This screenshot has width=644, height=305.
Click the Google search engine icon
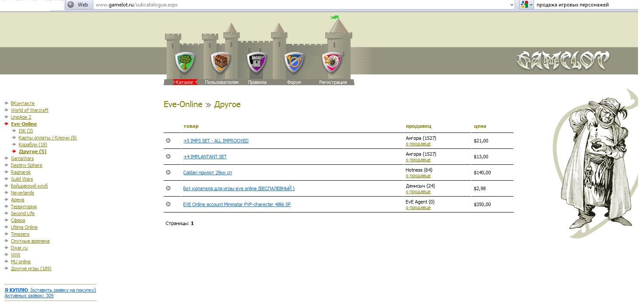[524, 5]
